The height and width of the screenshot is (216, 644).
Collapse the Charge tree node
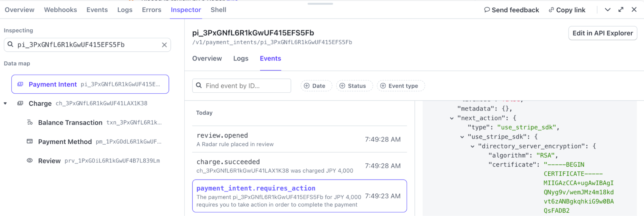5,103
